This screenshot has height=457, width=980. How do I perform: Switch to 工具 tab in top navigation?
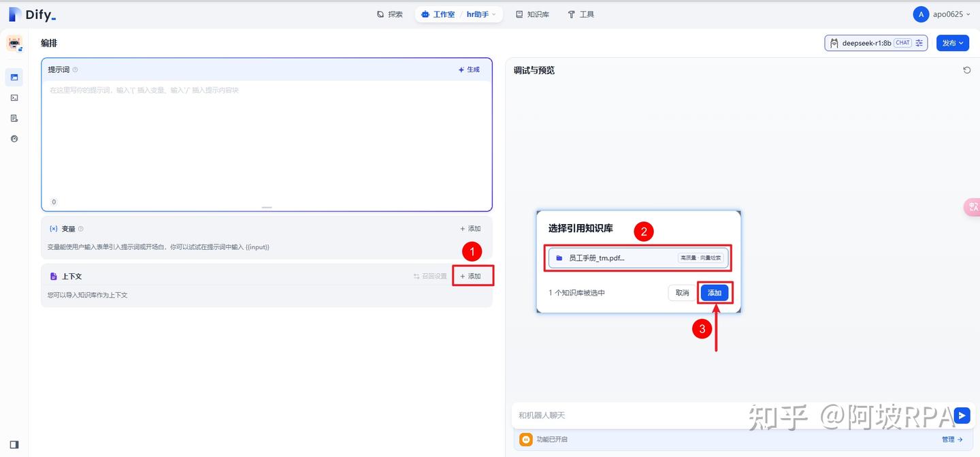[581, 14]
